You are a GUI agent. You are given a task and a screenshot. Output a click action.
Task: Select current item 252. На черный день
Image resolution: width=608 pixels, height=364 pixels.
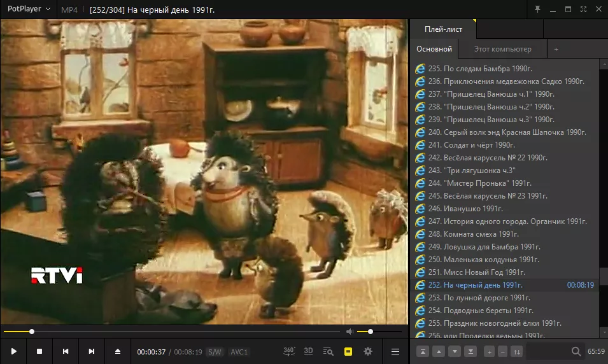(505, 285)
